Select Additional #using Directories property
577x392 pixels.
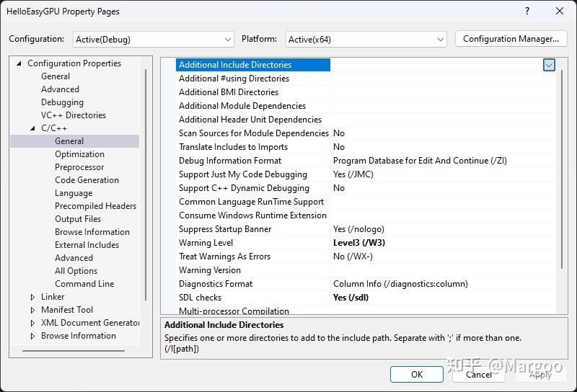tap(234, 79)
